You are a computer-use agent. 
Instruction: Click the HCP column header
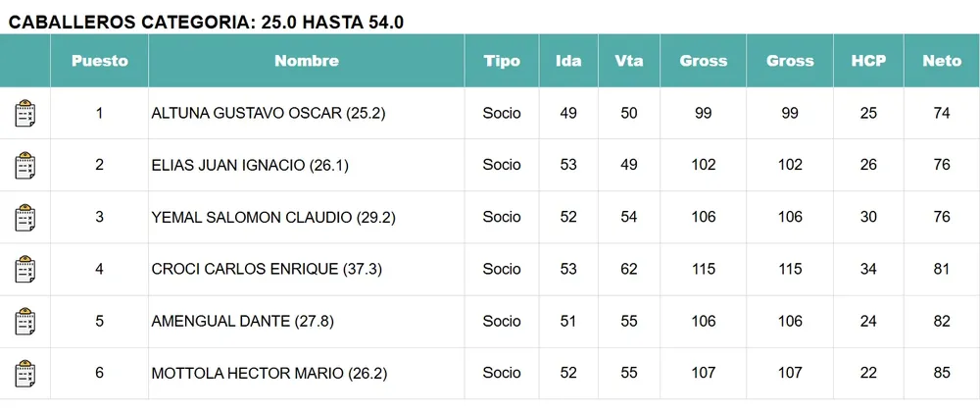click(868, 61)
